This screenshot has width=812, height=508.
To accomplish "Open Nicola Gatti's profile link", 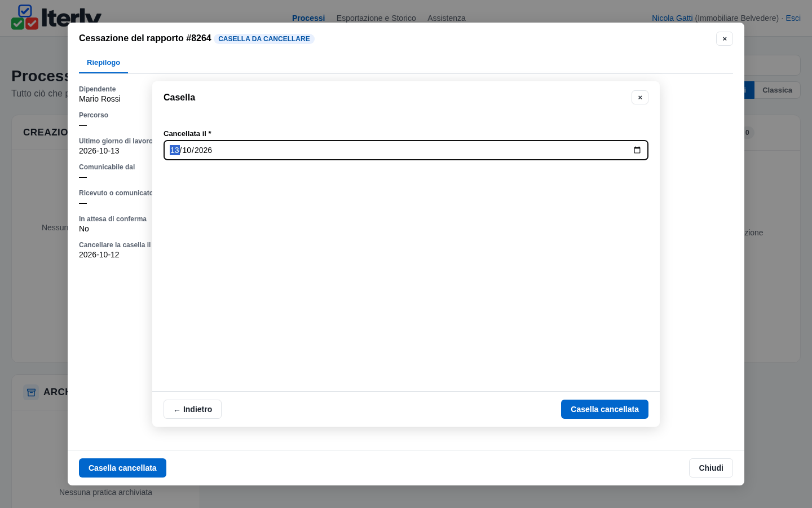I will 672,18.
